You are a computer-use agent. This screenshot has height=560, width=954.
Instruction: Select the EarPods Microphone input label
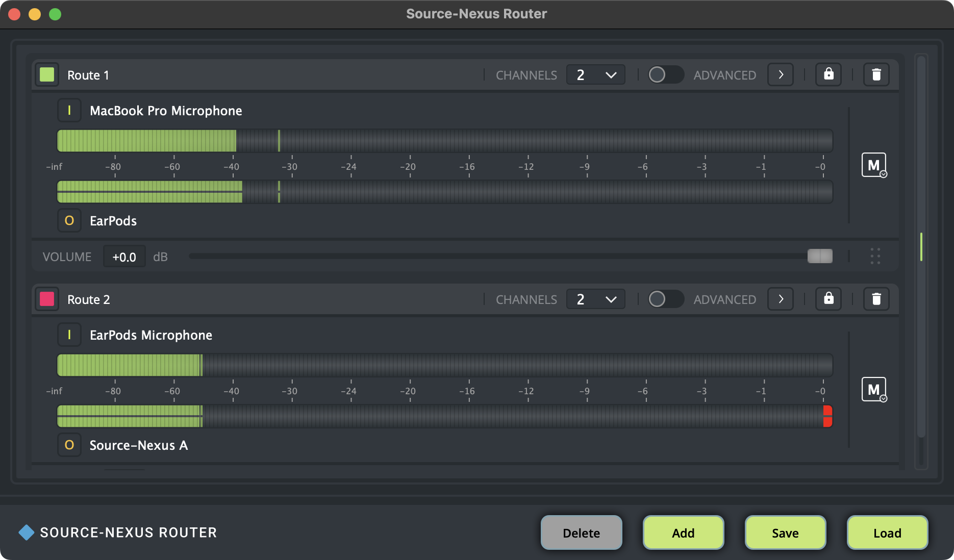(151, 335)
